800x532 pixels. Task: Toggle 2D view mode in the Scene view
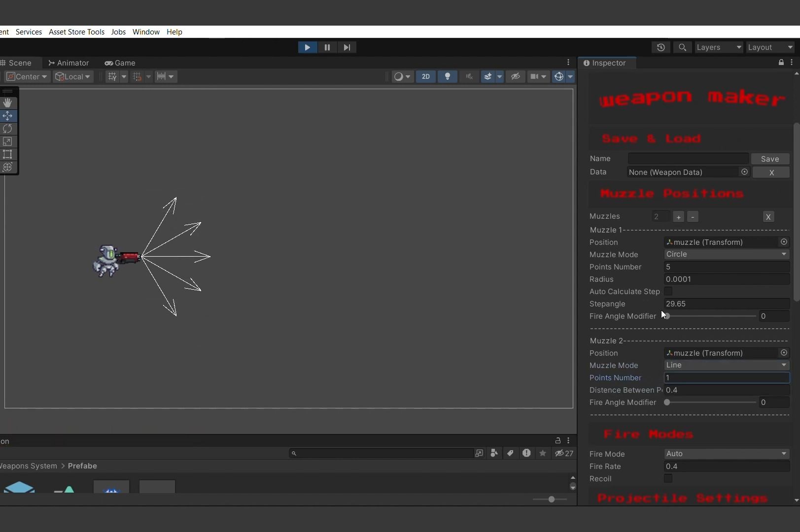[425, 76]
